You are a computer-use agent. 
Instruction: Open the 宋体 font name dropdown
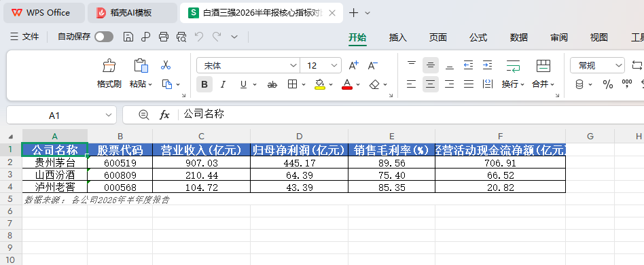point(293,65)
